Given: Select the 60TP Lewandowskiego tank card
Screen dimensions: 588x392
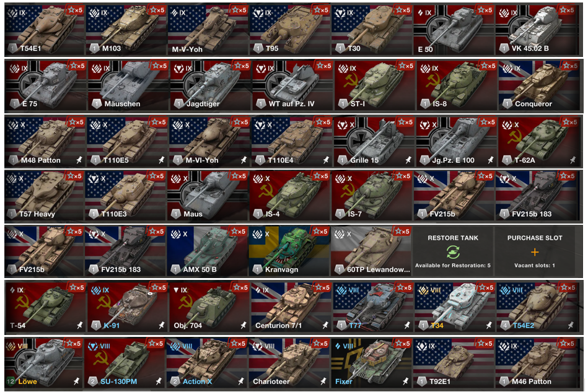Looking at the screenshot, I should pyautogui.click(x=371, y=251).
